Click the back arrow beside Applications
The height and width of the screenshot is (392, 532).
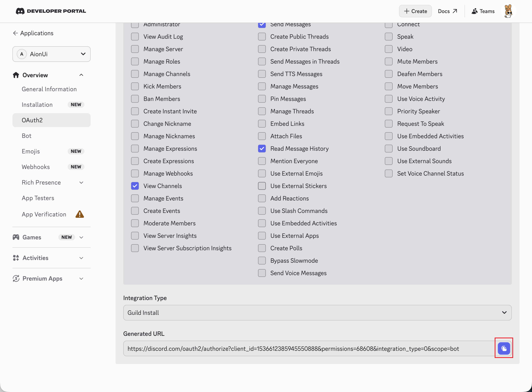(x=15, y=33)
